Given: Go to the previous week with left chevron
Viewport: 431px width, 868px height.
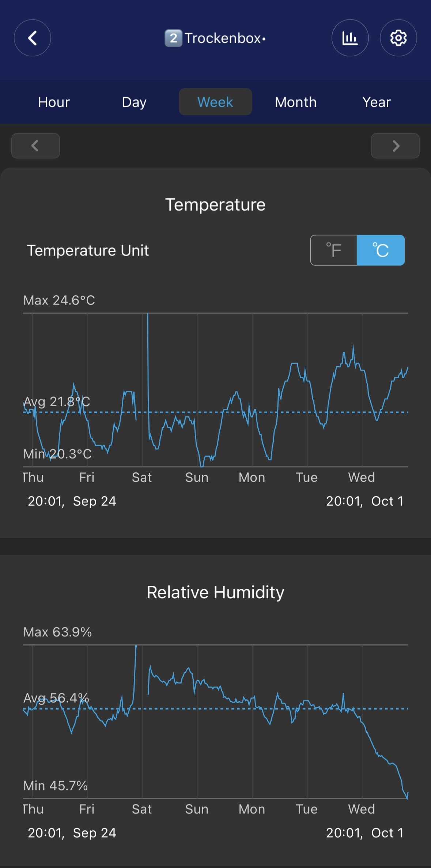Looking at the screenshot, I should pyautogui.click(x=35, y=146).
